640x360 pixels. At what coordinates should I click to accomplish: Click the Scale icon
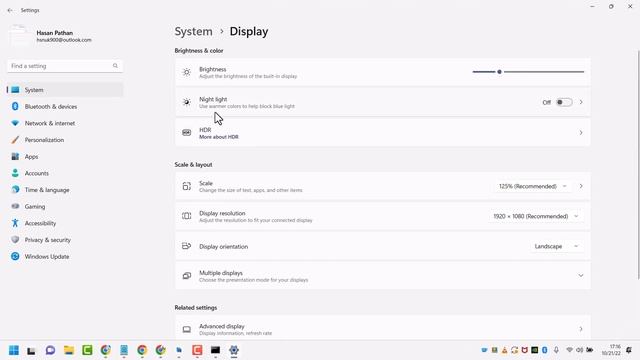coord(187,186)
